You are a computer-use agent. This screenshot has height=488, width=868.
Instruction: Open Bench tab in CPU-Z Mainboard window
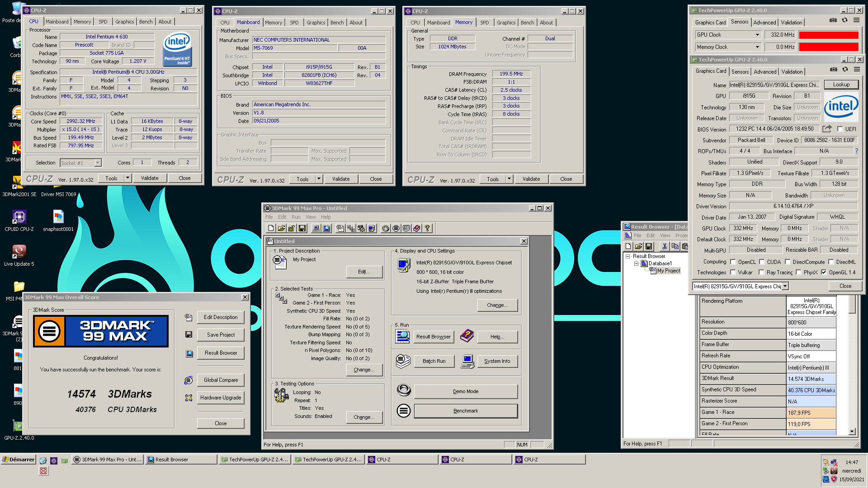[x=337, y=23]
